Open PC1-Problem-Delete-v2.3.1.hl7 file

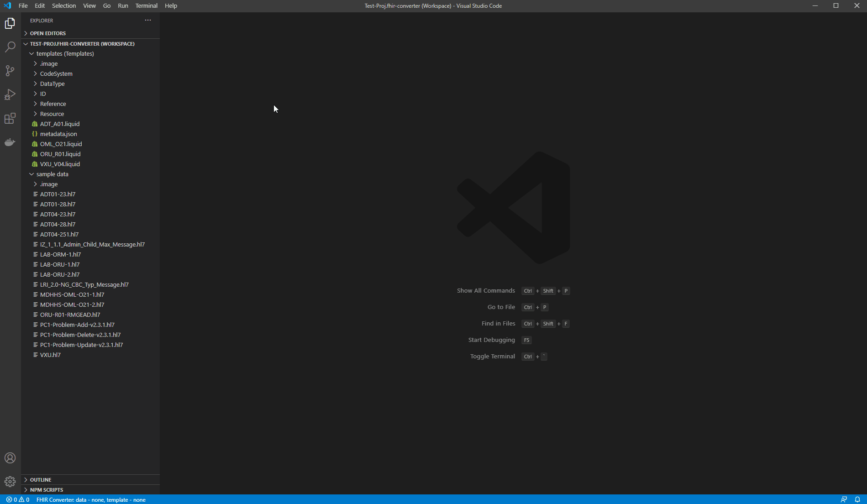[x=90, y=335]
